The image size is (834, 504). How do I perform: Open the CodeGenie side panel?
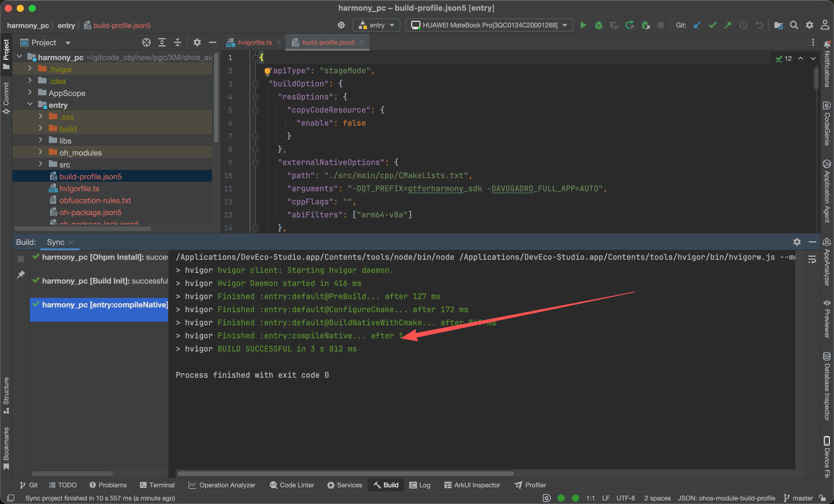(827, 123)
